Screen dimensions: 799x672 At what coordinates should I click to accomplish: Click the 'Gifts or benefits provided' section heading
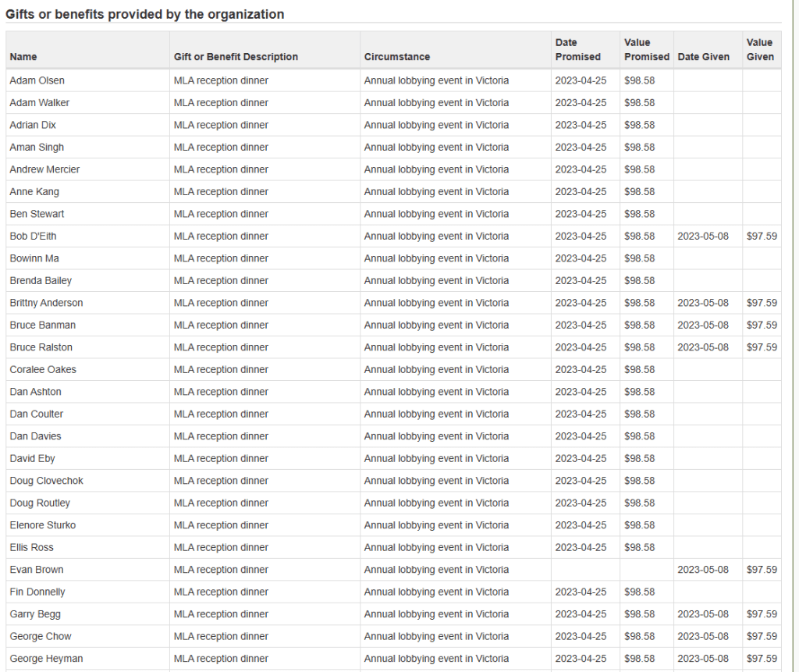(x=145, y=14)
